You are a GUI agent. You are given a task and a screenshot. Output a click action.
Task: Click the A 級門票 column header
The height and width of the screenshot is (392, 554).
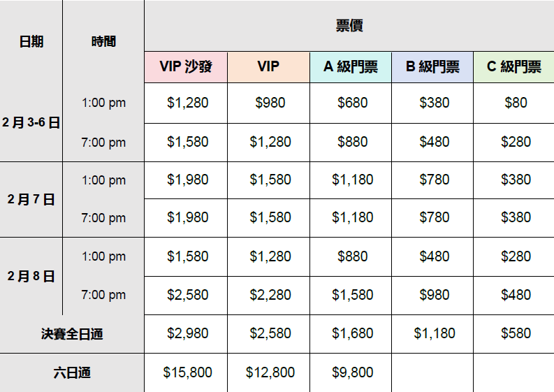[351, 67]
